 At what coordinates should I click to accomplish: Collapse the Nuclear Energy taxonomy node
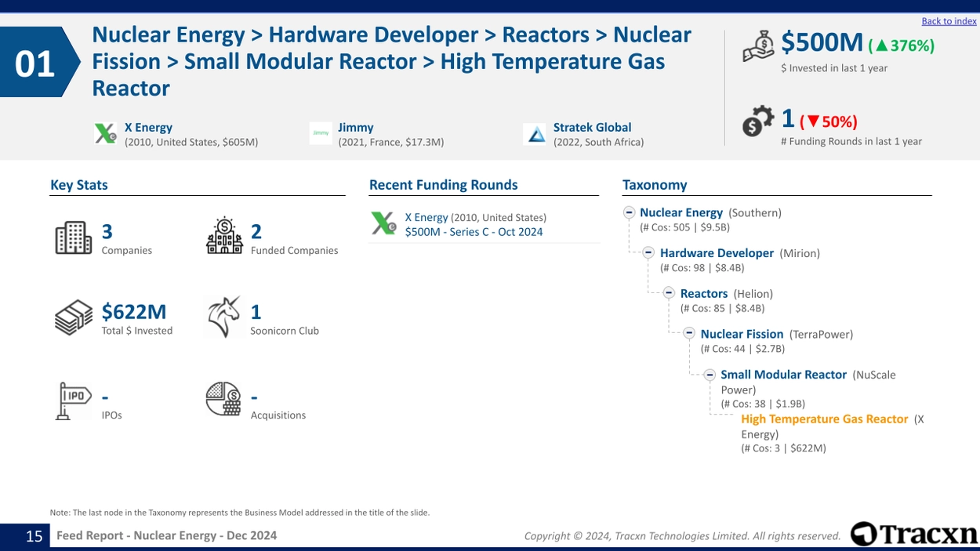(x=629, y=212)
